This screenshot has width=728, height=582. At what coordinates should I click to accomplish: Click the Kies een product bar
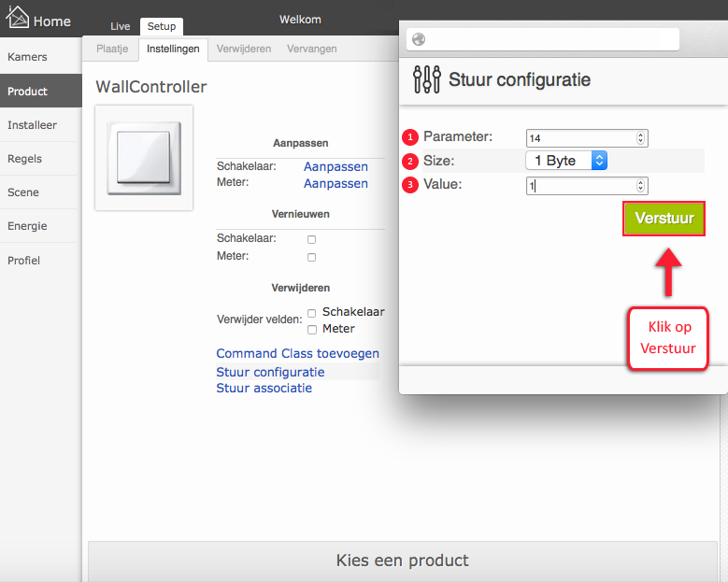[403, 561]
